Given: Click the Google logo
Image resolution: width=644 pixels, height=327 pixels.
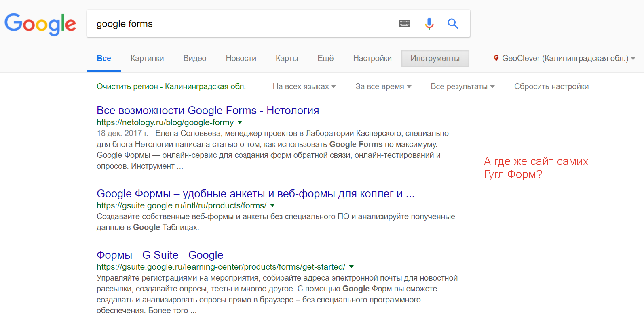Looking at the screenshot, I should pos(40,24).
